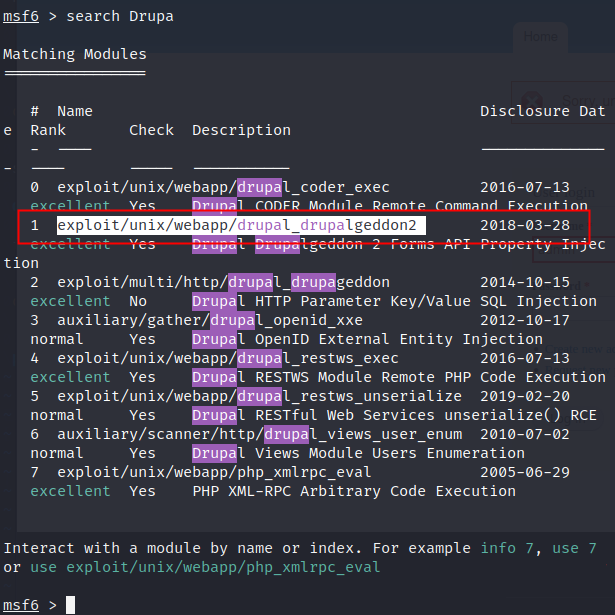Click disclosure date 2005-06-29
The width and height of the screenshot is (615, 615).
click(525, 472)
